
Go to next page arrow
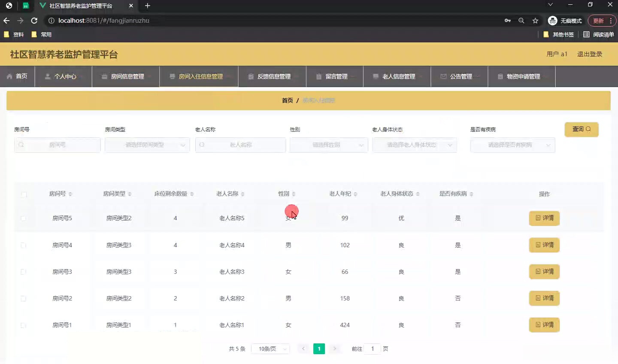tap(335, 349)
